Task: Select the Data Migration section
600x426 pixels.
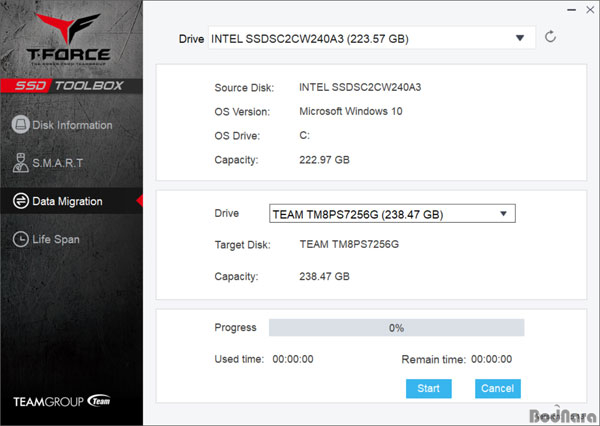Action: [72, 201]
